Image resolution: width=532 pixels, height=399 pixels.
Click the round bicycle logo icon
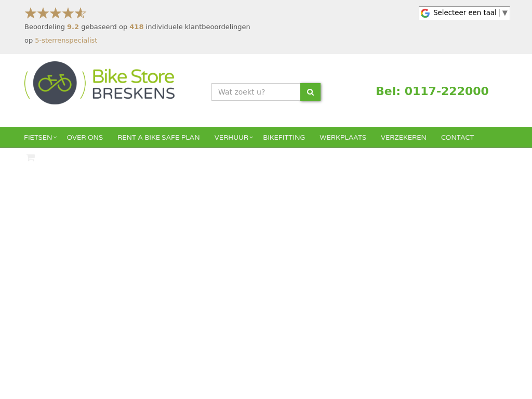click(55, 83)
